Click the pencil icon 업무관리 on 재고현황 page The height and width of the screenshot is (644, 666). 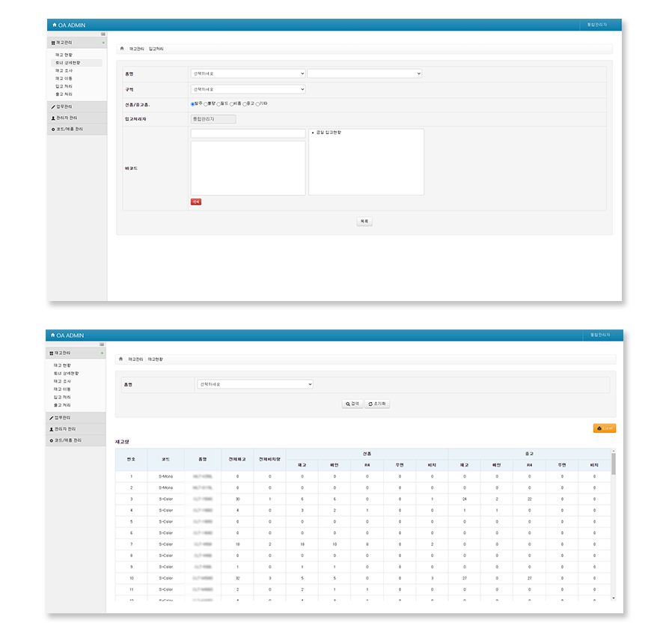pyautogui.click(x=52, y=417)
